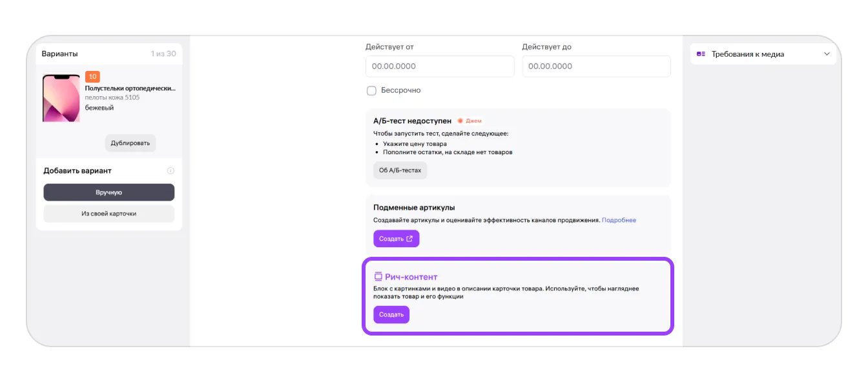Enable the Бессрочно checkbox

(x=371, y=91)
